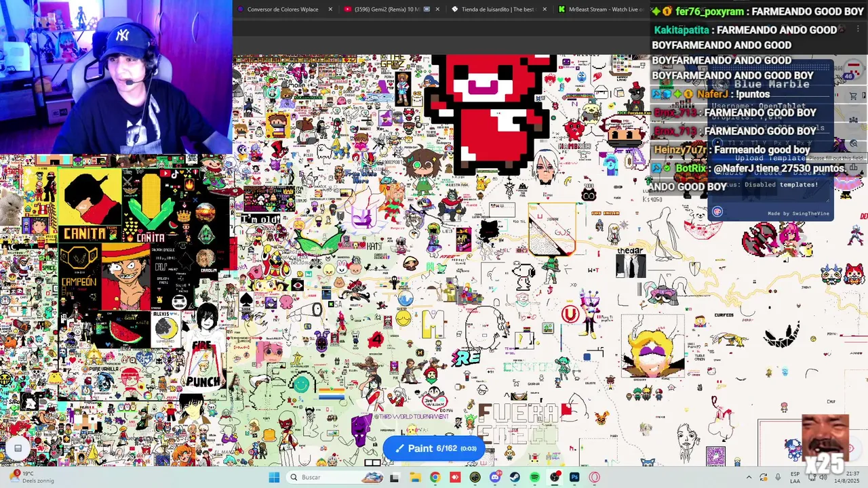Viewport: 868px width, 488px height.
Task: Open Photoshop from taskbar
Action: (x=574, y=477)
